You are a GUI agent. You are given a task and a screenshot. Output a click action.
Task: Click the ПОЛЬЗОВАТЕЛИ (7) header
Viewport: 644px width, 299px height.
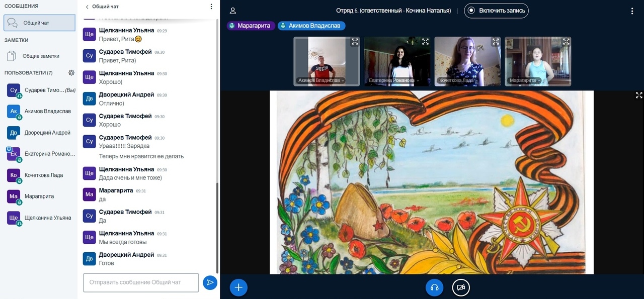(29, 73)
